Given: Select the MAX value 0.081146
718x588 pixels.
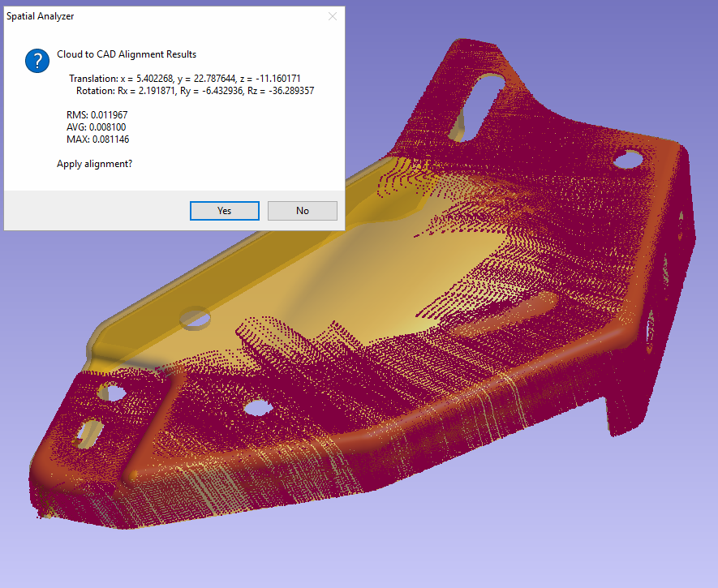Looking at the screenshot, I should click(x=97, y=139).
